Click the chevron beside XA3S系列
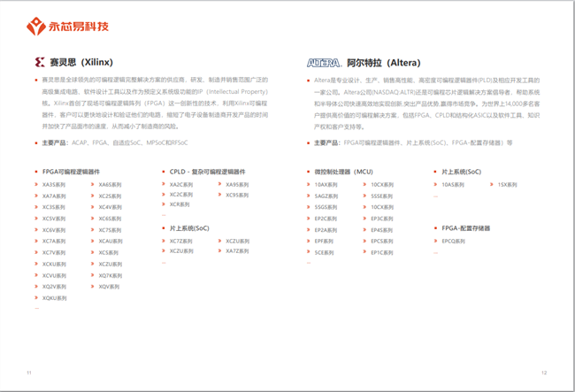 pyautogui.click(x=37, y=185)
